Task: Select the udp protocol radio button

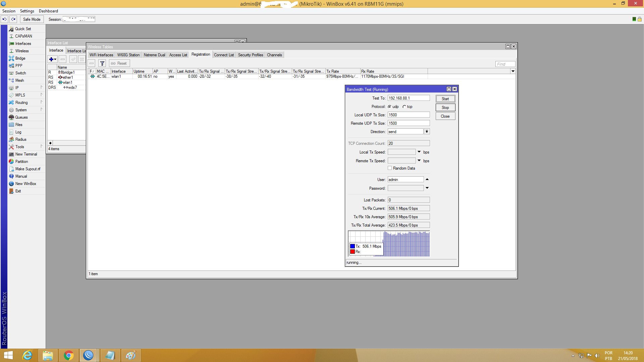Action: tap(390, 107)
